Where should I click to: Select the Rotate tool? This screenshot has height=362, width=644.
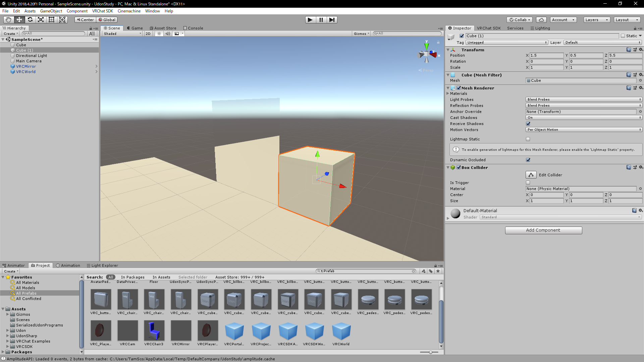(30, 20)
